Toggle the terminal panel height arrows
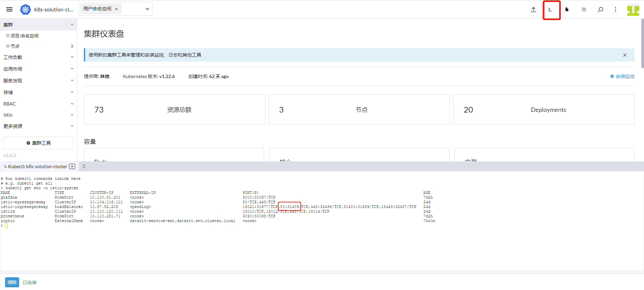The image size is (644, 290). (x=84, y=166)
